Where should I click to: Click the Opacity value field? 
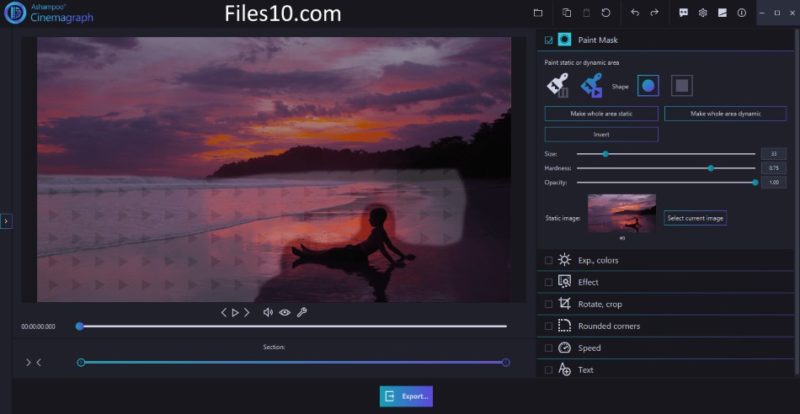tap(773, 182)
